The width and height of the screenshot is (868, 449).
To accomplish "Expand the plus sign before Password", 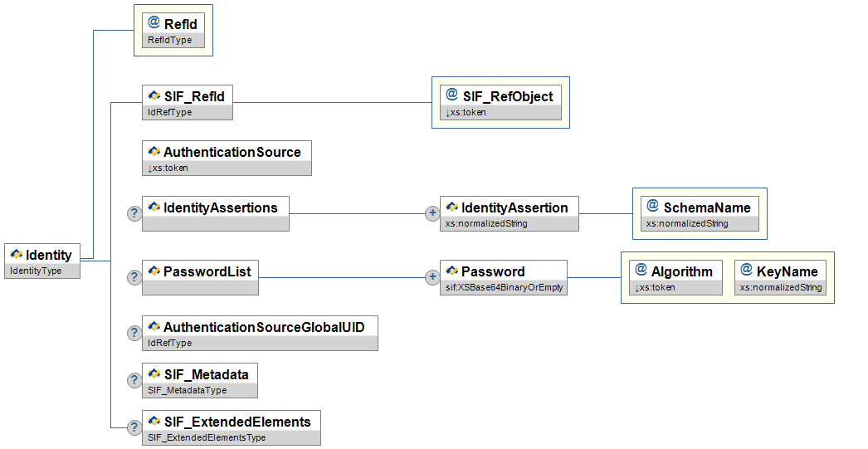I will click(432, 277).
